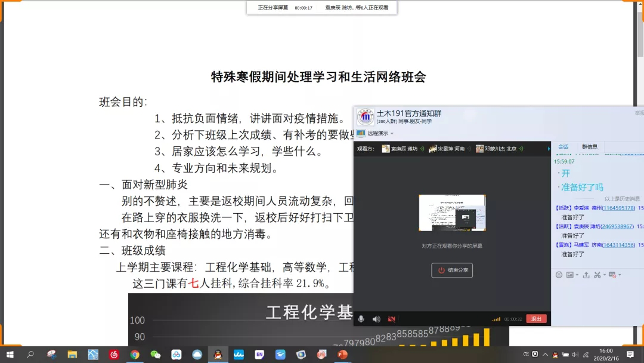644x363 pixels.
Task: Expand the image send options arrow
Action: [577, 275]
